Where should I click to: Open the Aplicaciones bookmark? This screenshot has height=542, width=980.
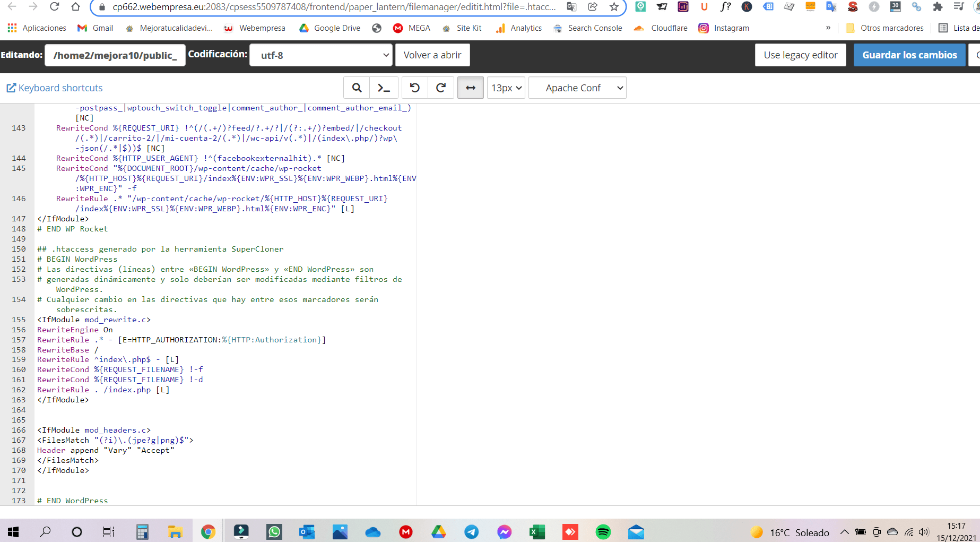pyautogui.click(x=37, y=28)
